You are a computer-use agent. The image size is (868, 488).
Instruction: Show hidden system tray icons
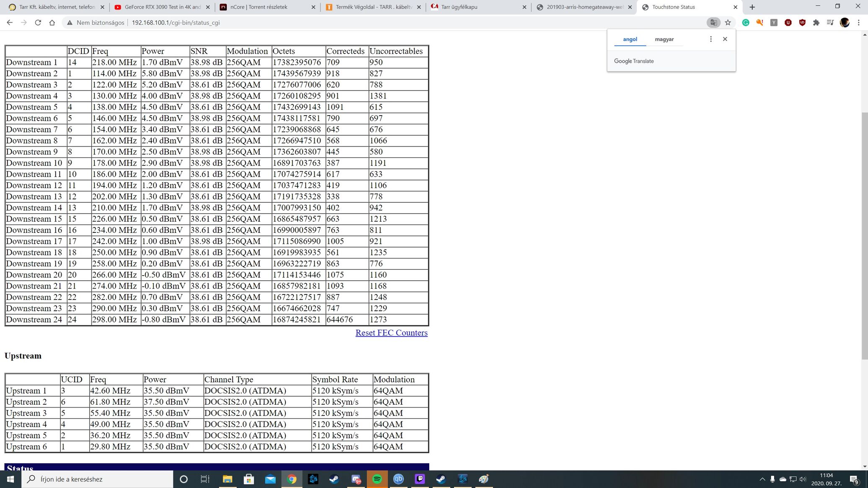[762, 479]
